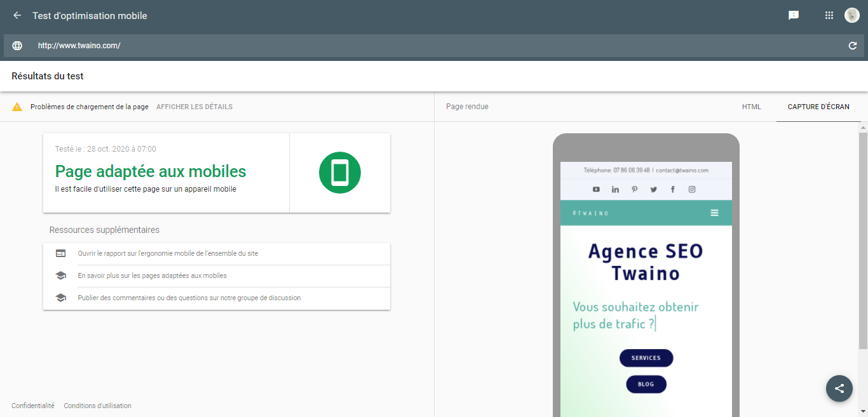Click the YouTube icon in the preview
The height and width of the screenshot is (417, 868).
(x=596, y=189)
